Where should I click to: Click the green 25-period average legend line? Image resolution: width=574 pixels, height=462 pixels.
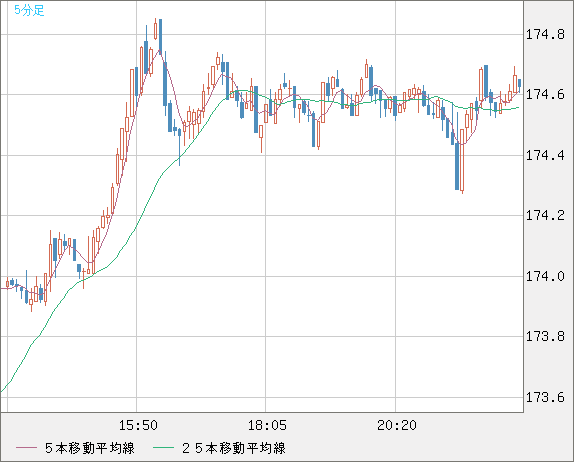[163, 448]
